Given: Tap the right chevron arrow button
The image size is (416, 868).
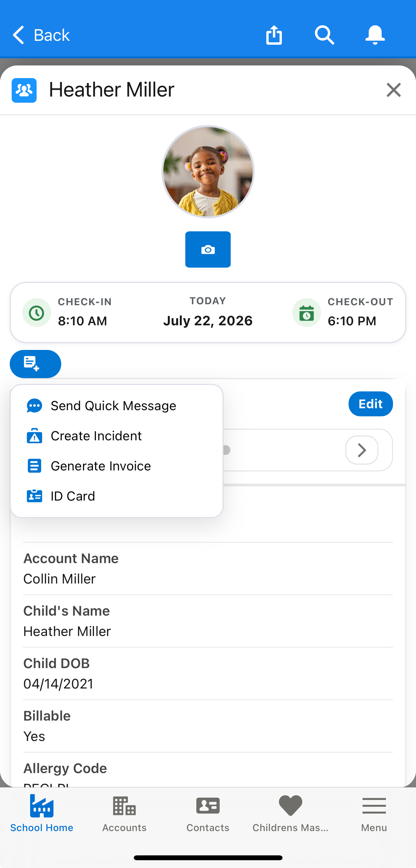Looking at the screenshot, I should (362, 450).
